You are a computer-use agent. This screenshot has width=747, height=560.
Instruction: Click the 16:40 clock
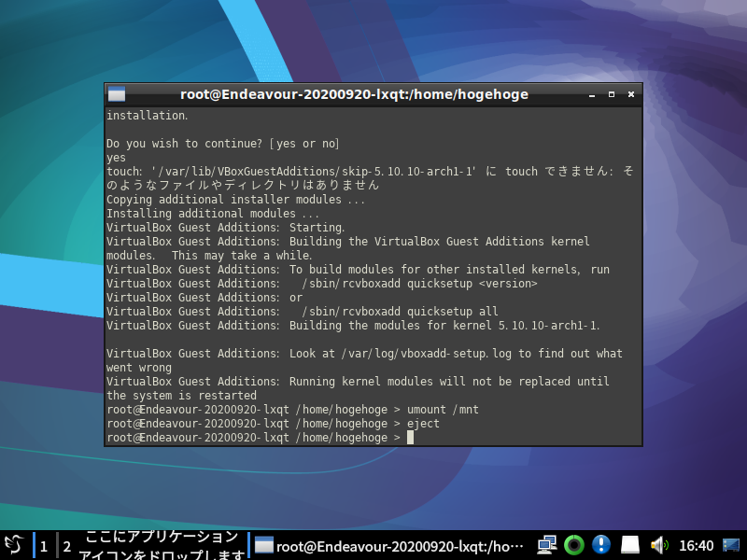696,546
